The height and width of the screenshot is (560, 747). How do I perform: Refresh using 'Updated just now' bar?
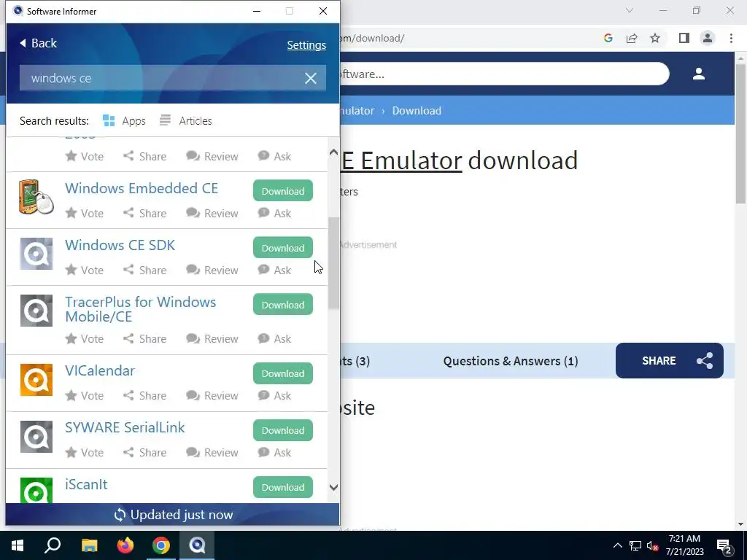172,514
